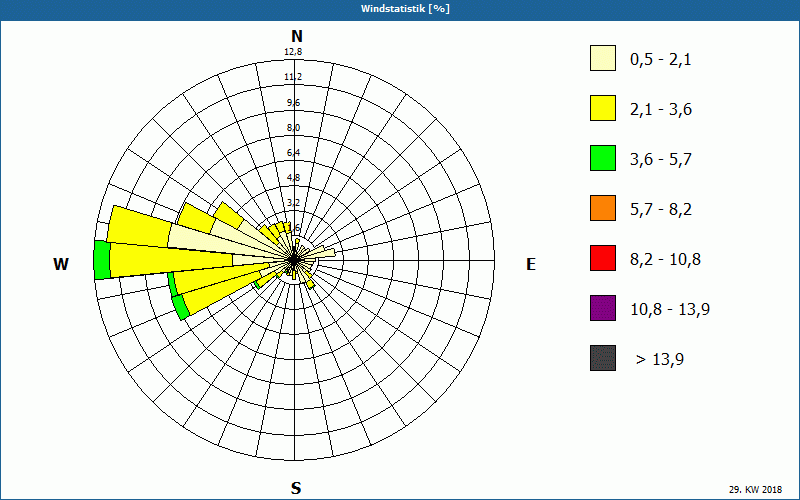
Task: Click the red 8,2 - 10,8 legend swatch
Action: (603, 258)
